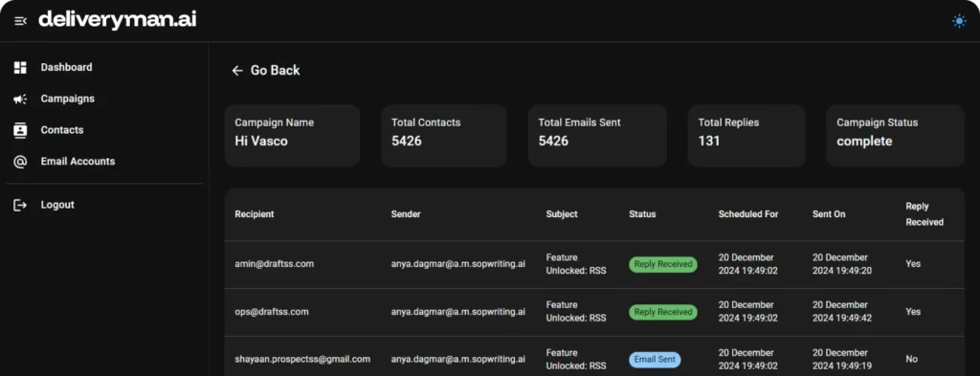This screenshot has height=376, width=980.
Task: Click the deliveryman.ai logo
Action: [x=118, y=20]
